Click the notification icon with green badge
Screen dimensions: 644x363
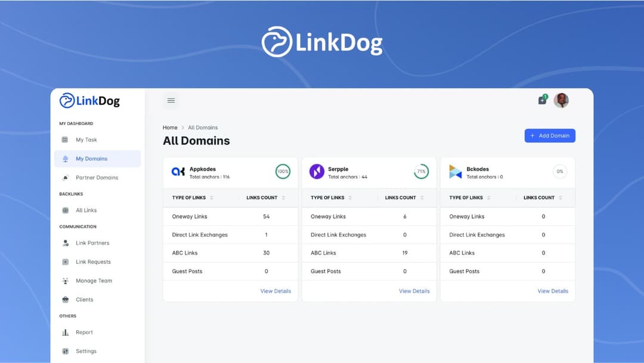click(541, 100)
